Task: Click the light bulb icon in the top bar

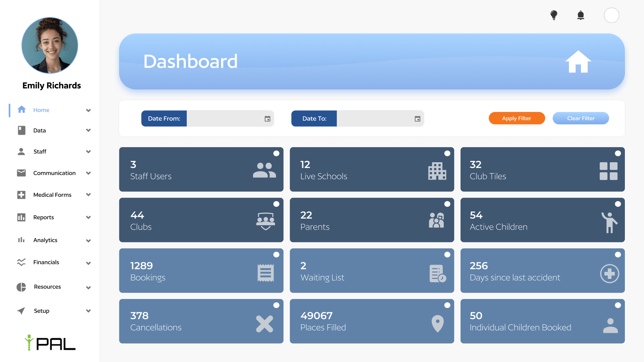Action: pos(554,15)
